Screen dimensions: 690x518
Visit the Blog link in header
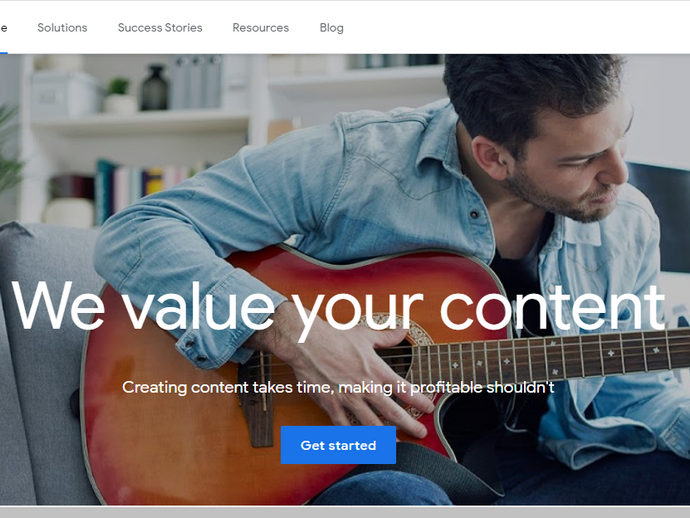(x=331, y=28)
